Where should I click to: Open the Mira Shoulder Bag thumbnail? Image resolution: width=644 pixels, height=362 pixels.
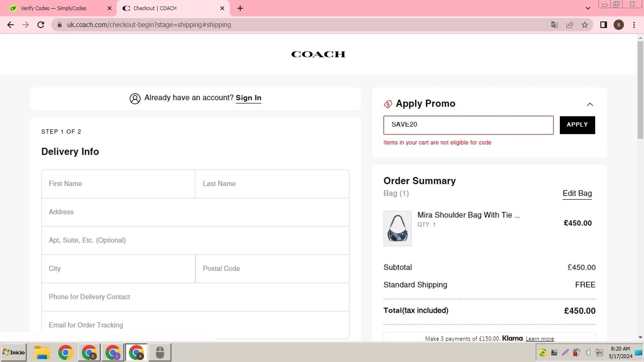(398, 228)
